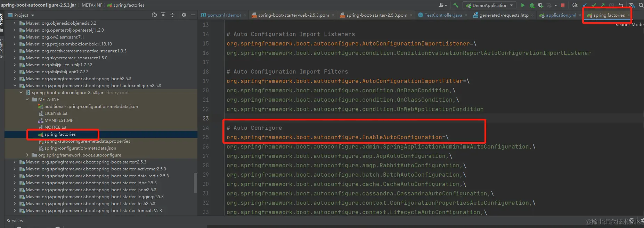
Task: Open Search Everywhere magnifier icon
Action: (641, 5)
